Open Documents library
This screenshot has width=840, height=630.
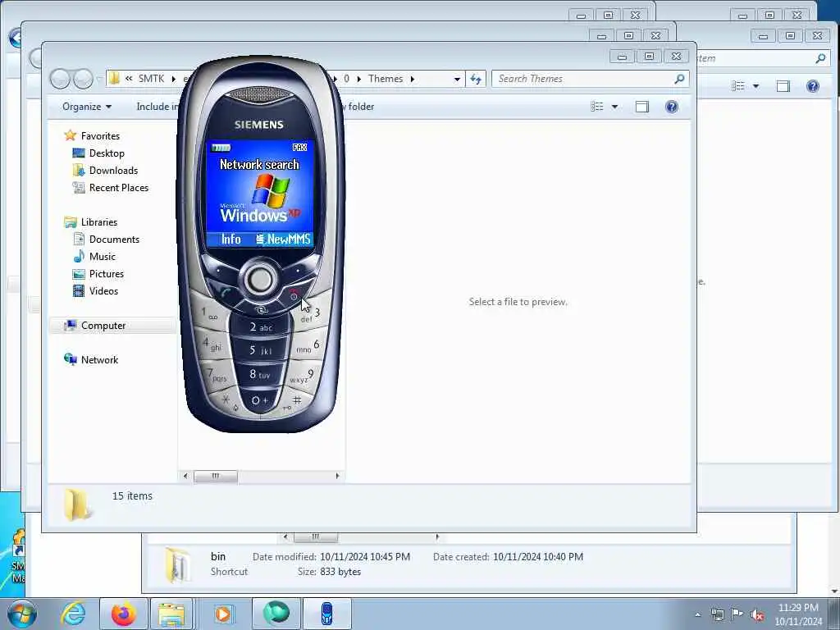click(x=113, y=240)
